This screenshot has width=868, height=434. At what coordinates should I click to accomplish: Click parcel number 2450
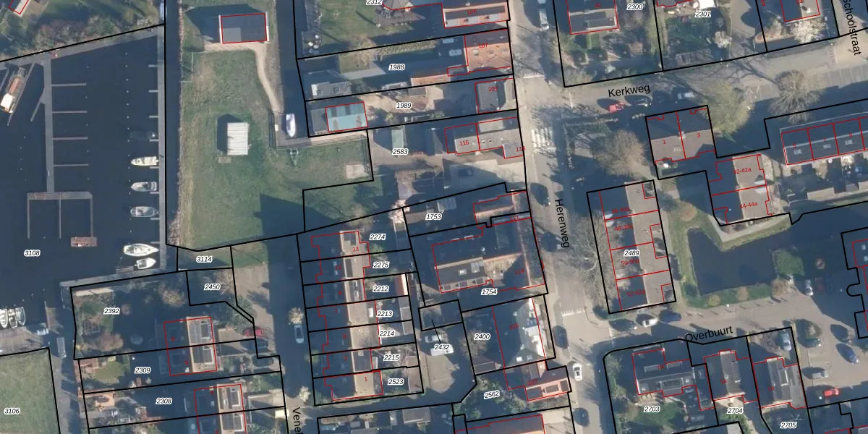212,287
